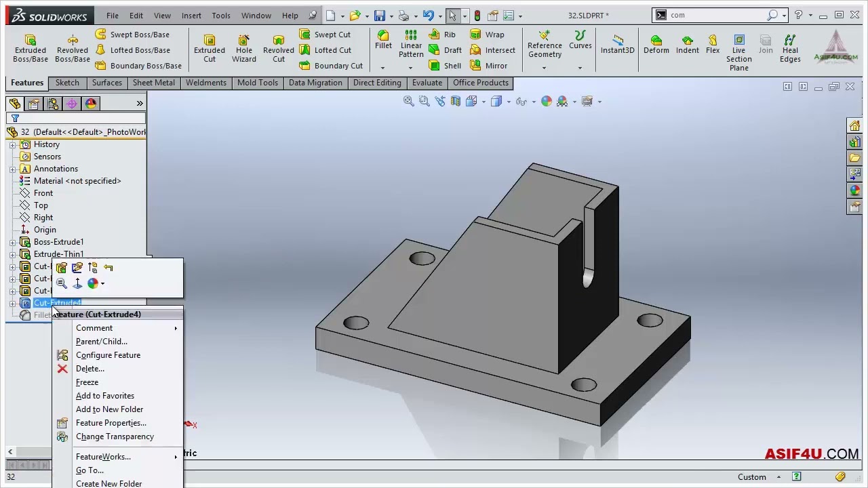
Task: Select the Revolved Cut tool
Action: (279, 49)
